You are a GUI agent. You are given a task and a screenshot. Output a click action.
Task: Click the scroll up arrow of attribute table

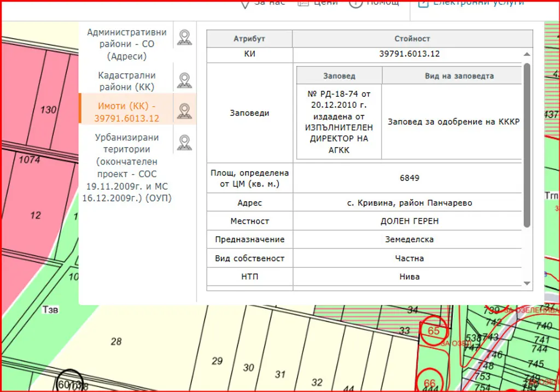(x=527, y=54)
